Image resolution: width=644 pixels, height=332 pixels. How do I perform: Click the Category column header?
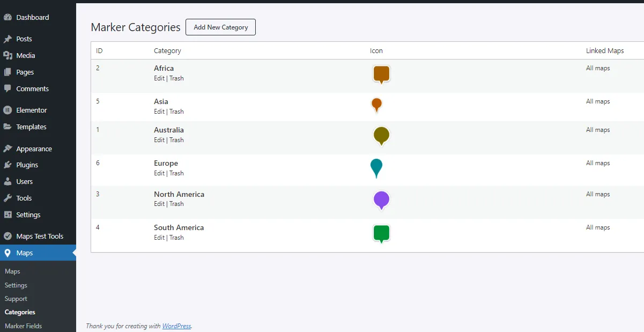tap(167, 51)
